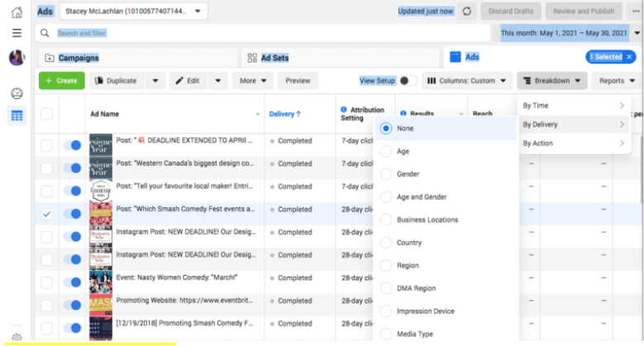Expand the By Delivery submenu

(x=574, y=125)
